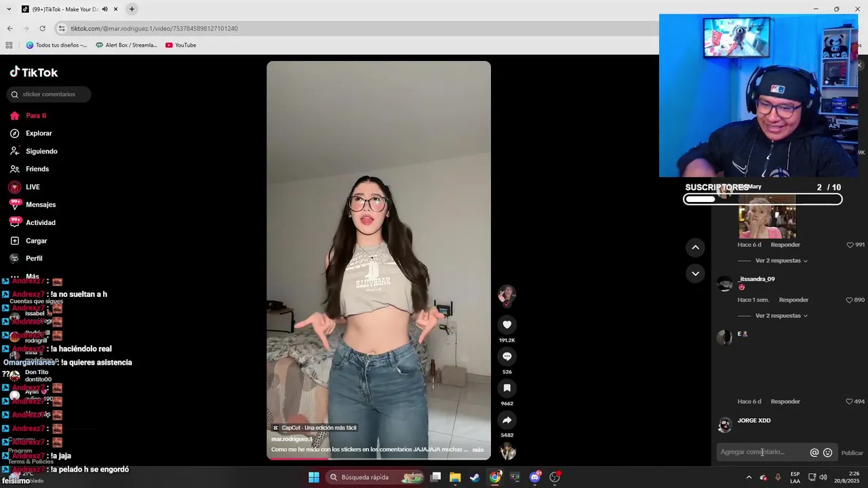Click the browser address bar URL
868x488 pixels.
tap(154, 28)
